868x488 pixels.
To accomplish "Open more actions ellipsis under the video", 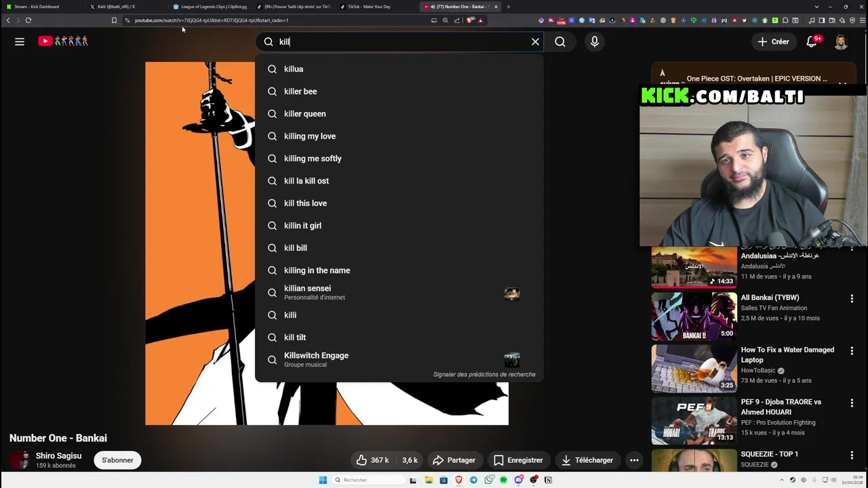I will (634, 460).
